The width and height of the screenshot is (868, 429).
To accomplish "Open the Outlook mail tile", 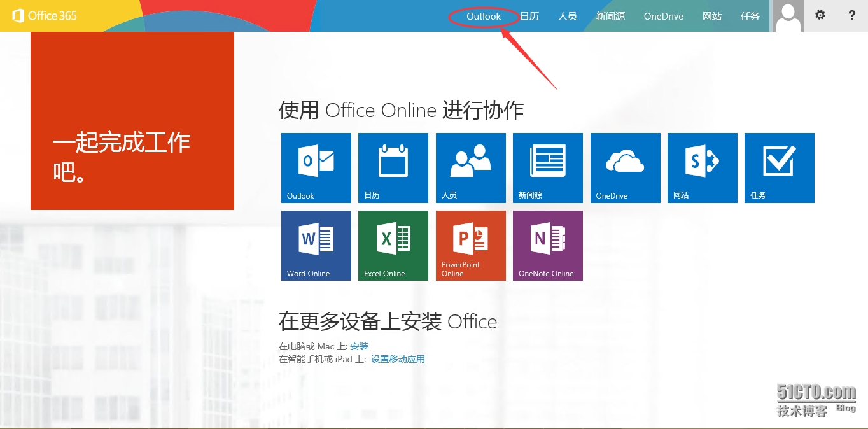I will [316, 168].
